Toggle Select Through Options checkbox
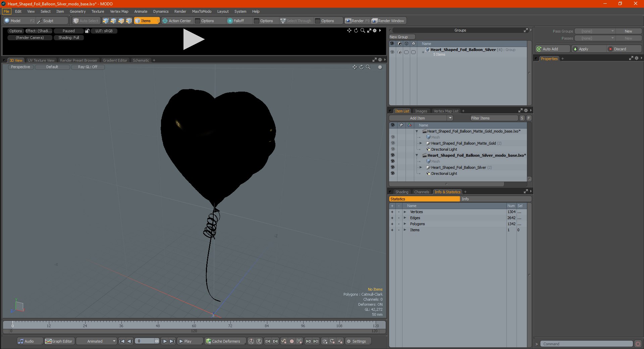The height and width of the screenshot is (349, 644). (x=318, y=21)
